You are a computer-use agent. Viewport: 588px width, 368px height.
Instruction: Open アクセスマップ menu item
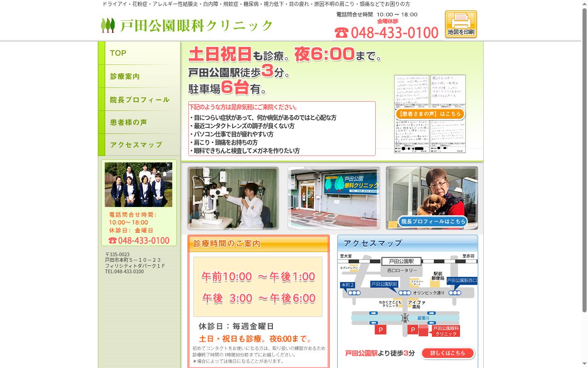click(139, 145)
